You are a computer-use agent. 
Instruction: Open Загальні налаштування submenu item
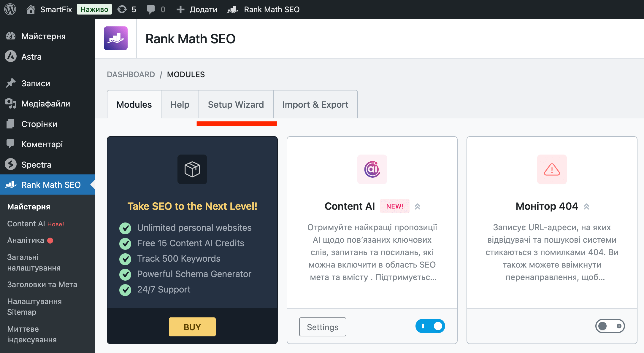pyautogui.click(x=34, y=263)
